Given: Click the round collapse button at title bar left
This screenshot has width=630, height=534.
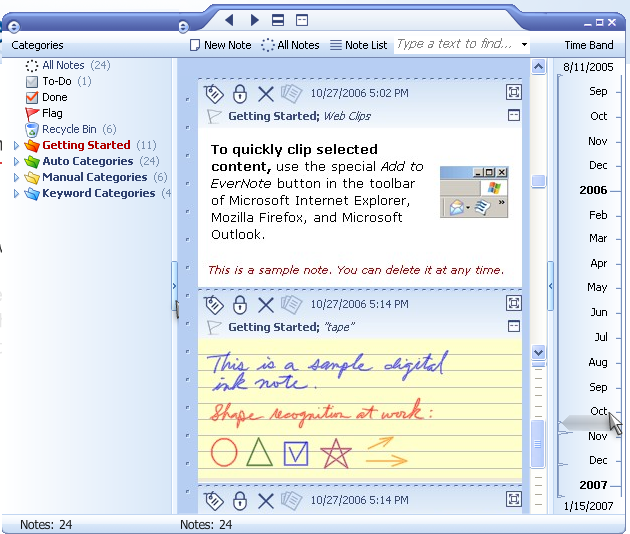Looking at the screenshot, I should pyautogui.click(x=13, y=27).
